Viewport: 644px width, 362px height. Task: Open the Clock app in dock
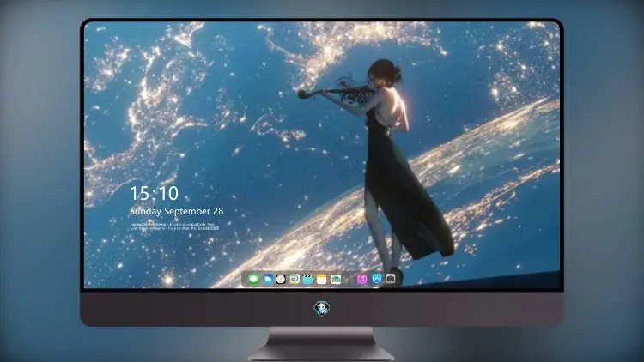[x=281, y=279]
